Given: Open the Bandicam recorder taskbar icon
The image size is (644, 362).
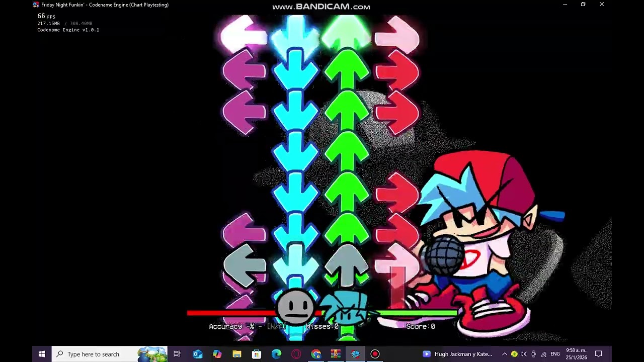Looking at the screenshot, I should [x=375, y=354].
